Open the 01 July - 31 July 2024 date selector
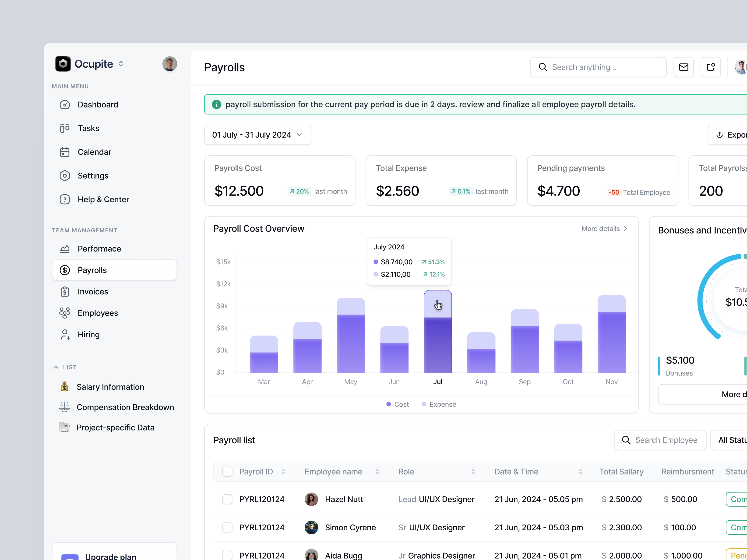The width and height of the screenshot is (747, 560). (x=257, y=135)
